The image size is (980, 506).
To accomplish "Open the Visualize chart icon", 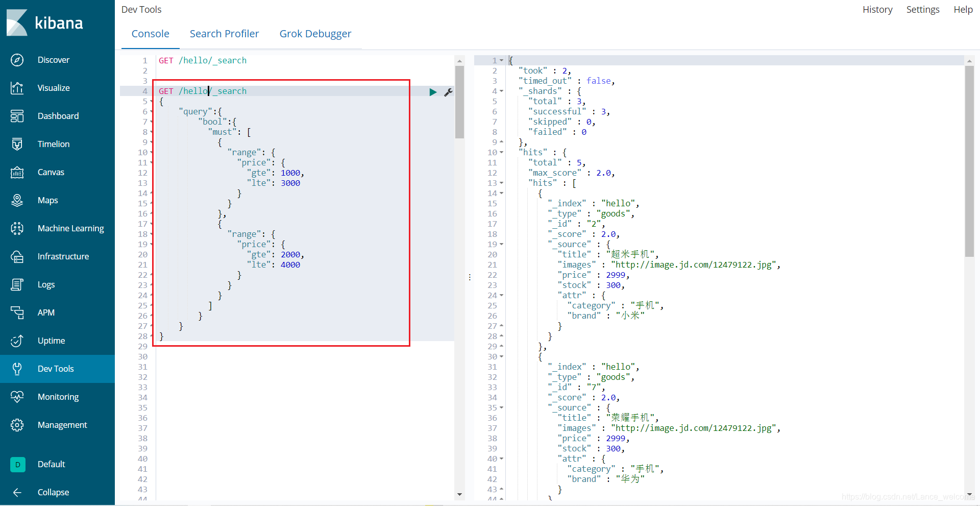I will point(17,88).
